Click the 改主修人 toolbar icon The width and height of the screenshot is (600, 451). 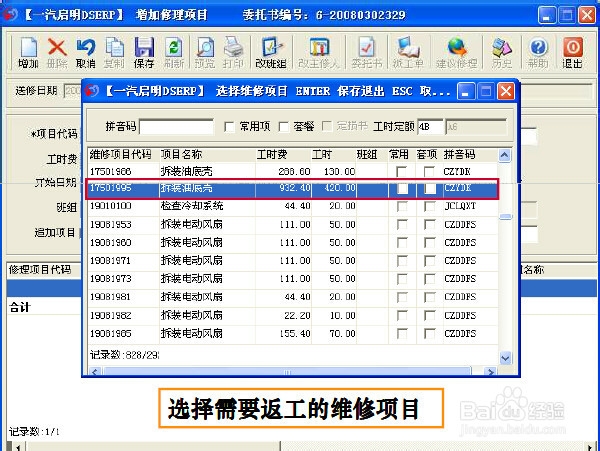tap(319, 52)
